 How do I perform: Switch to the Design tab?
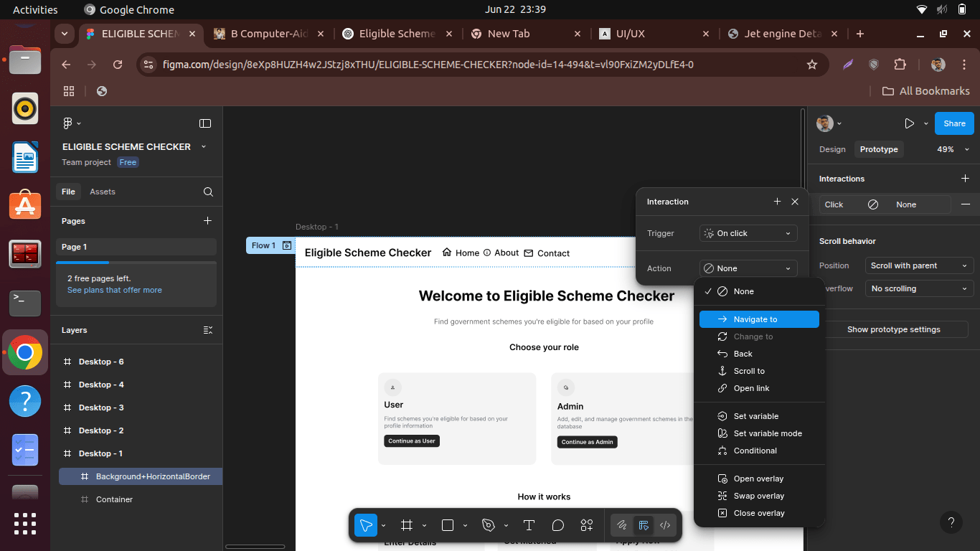tap(832, 149)
